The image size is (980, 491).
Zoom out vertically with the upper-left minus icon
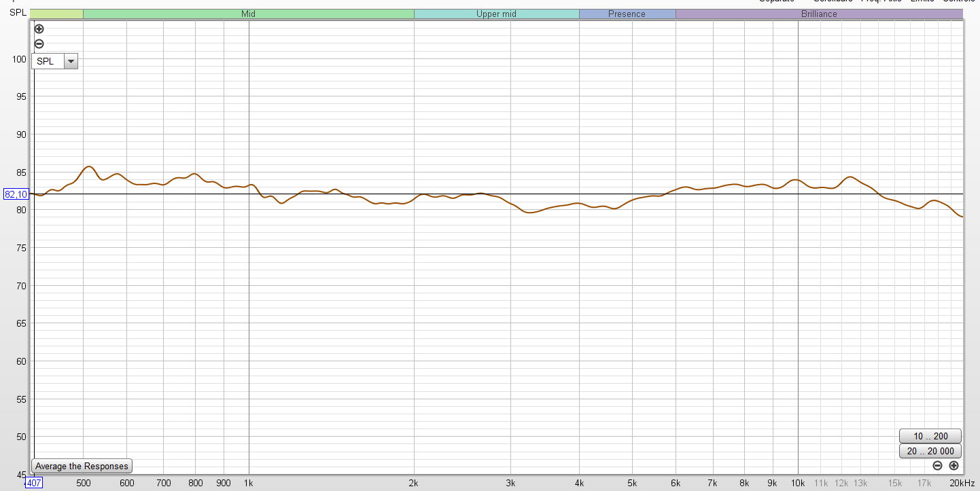tap(39, 43)
